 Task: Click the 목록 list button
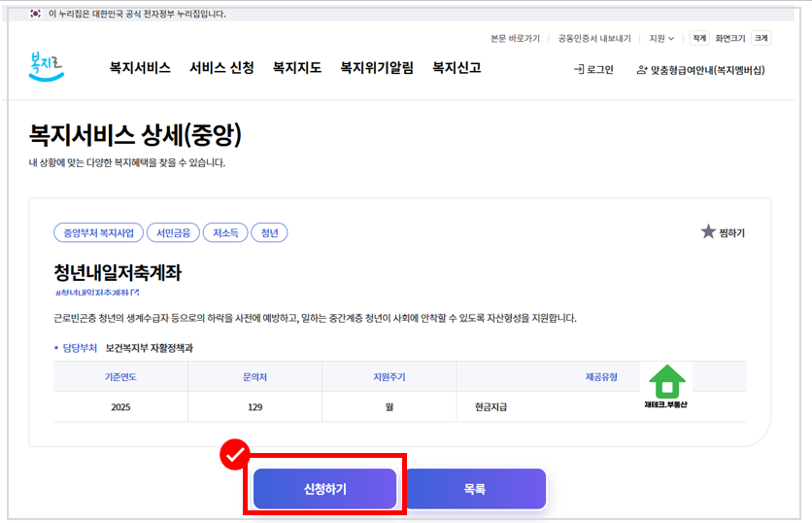click(475, 489)
